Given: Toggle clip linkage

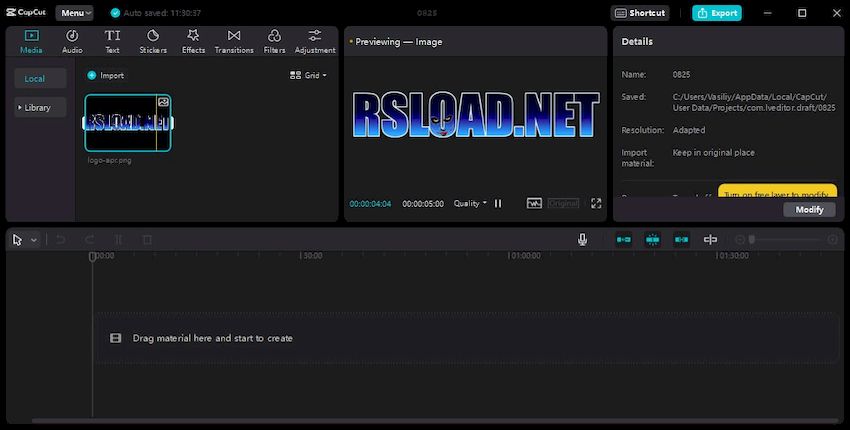Looking at the screenshot, I should click(681, 240).
